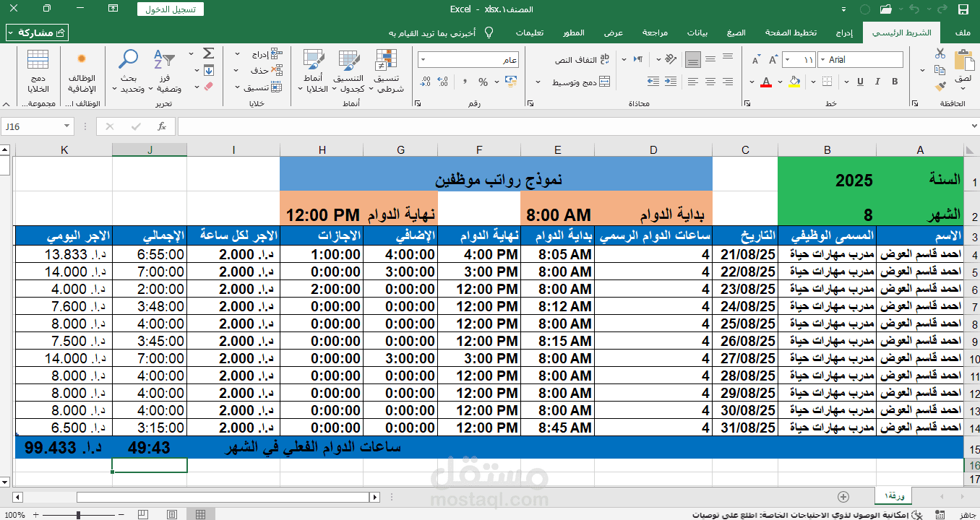Open the font size dropdown
This screenshot has height=520, width=980.
click(x=787, y=59)
